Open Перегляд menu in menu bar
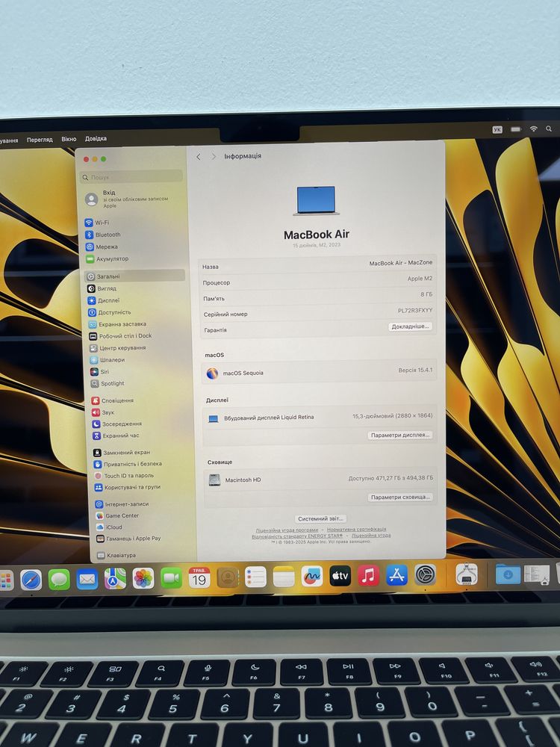 pos(40,140)
